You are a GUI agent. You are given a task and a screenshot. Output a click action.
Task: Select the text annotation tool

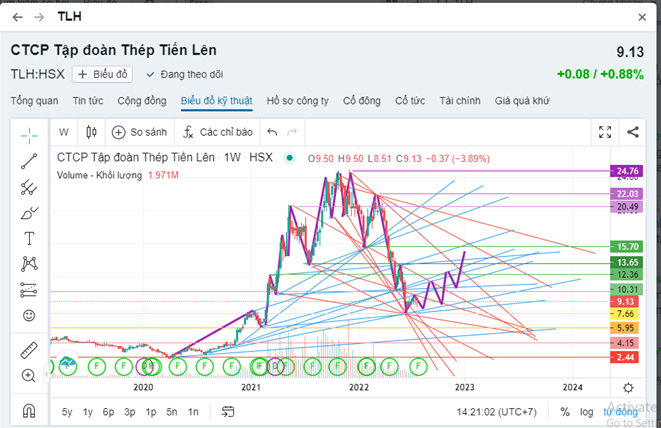pyautogui.click(x=29, y=239)
